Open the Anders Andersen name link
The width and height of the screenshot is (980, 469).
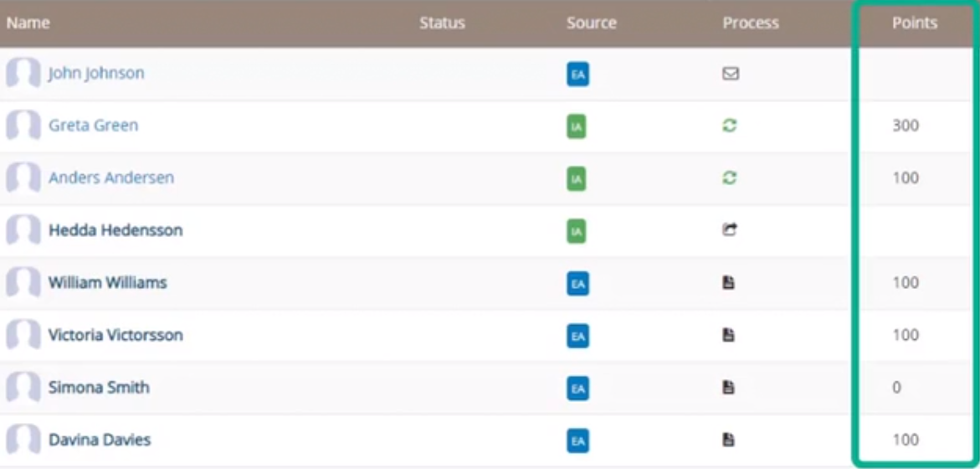(111, 178)
